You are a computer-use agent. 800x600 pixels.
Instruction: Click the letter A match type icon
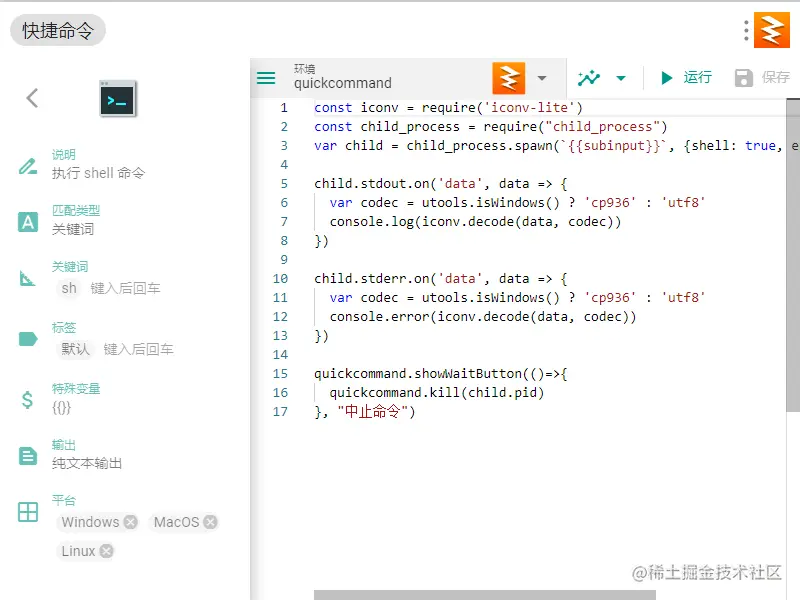pos(28,222)
